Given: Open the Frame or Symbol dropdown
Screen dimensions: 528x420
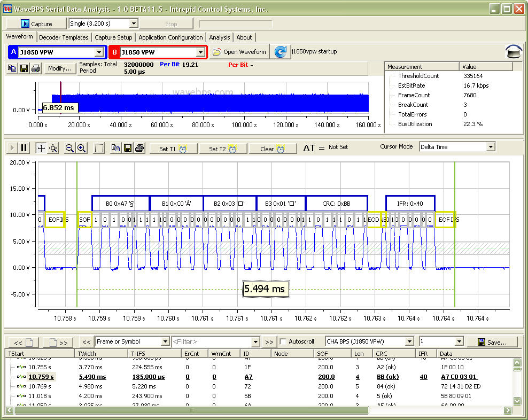Looking at the screenshot, I should coord(165,341).
